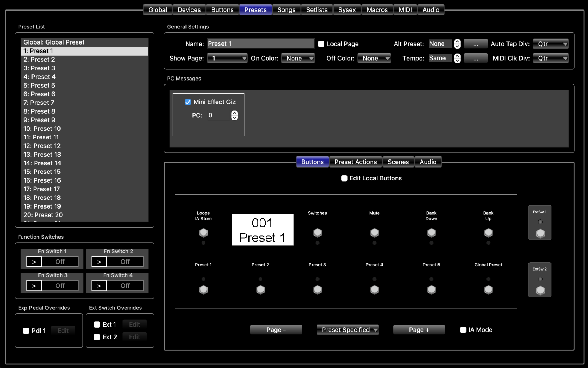Switch to the Global tab
The width and height of the screenshot is (588, 368).
point(157,10)
